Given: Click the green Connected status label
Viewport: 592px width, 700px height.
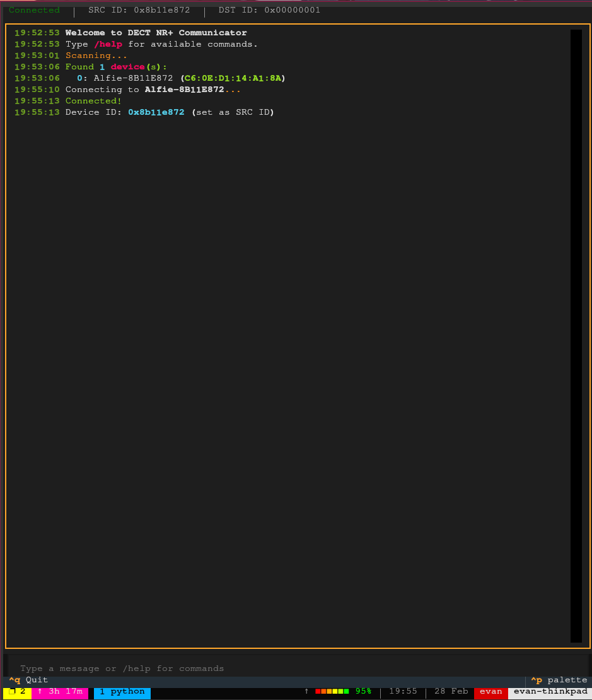Looking at the screenshot, I should click(34, 10).
